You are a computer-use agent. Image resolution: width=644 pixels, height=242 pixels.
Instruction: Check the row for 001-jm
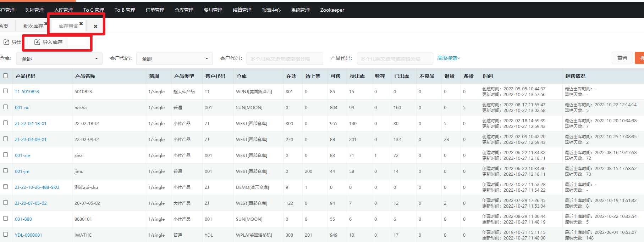[5, 171]
